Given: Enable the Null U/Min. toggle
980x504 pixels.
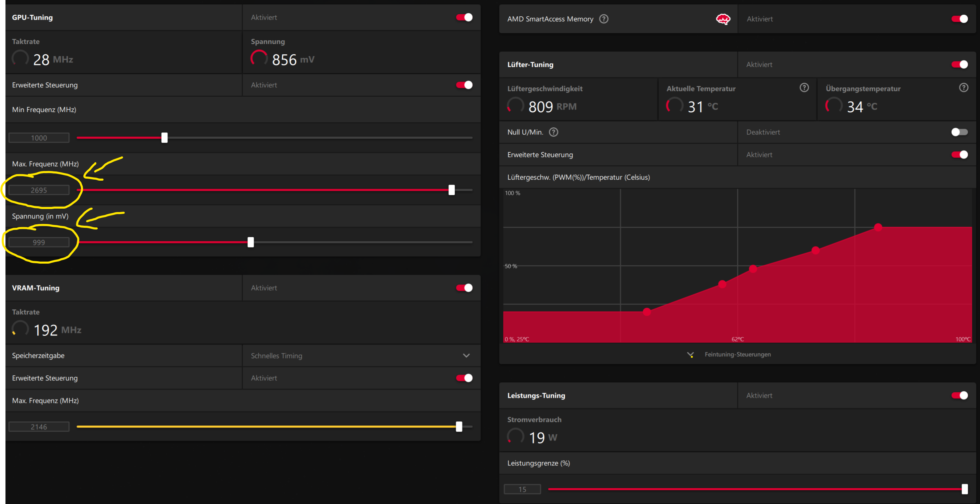Looking at the screenshot, I should (x=959, y=132).
